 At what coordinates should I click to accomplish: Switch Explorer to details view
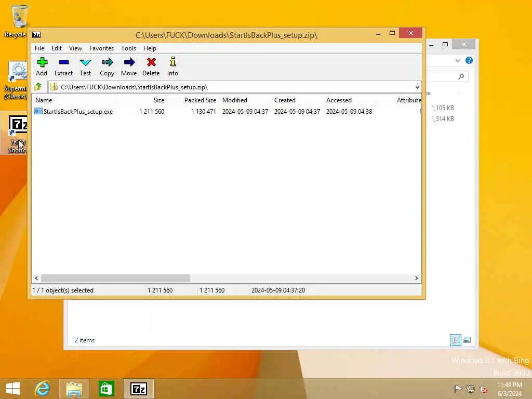pyautogui.click(x=455, y=340)
